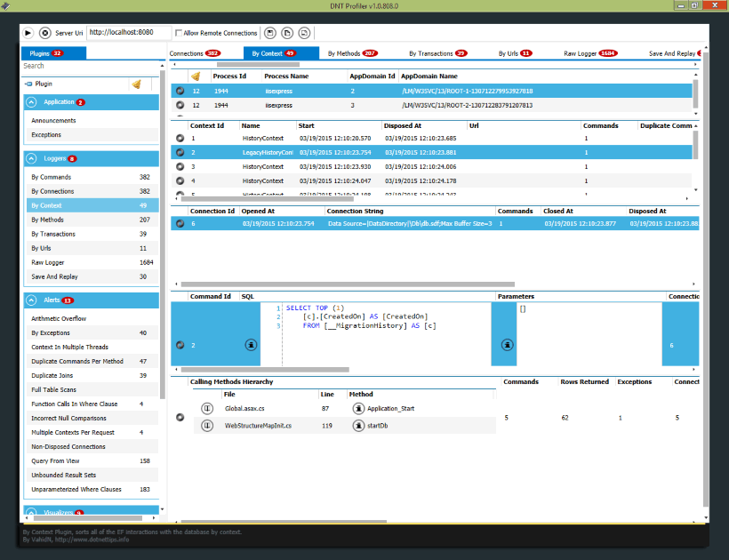Select radio for context 4 row
Image resolution: width=729 pixels, height=560 pixels.
pos(180,181)
